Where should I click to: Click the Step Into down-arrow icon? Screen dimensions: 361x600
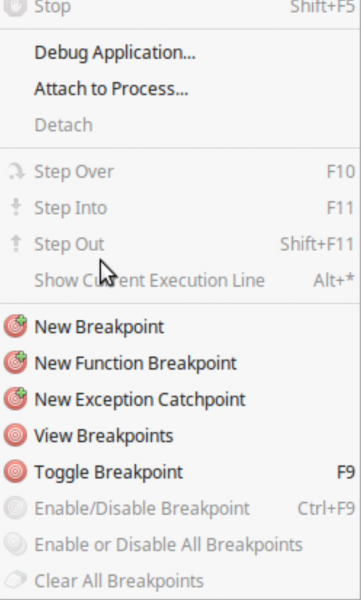[x=16, y=207]
